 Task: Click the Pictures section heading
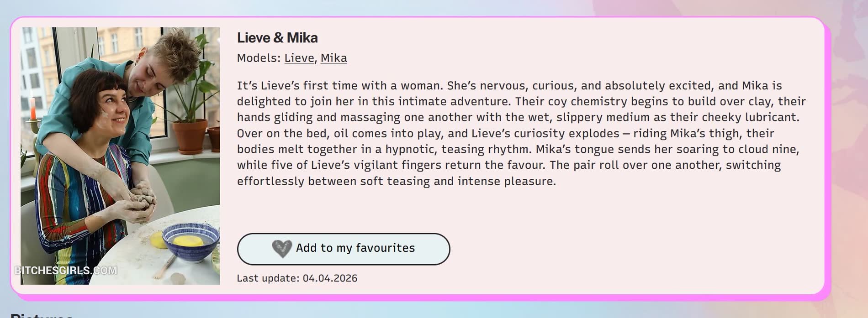41,315
